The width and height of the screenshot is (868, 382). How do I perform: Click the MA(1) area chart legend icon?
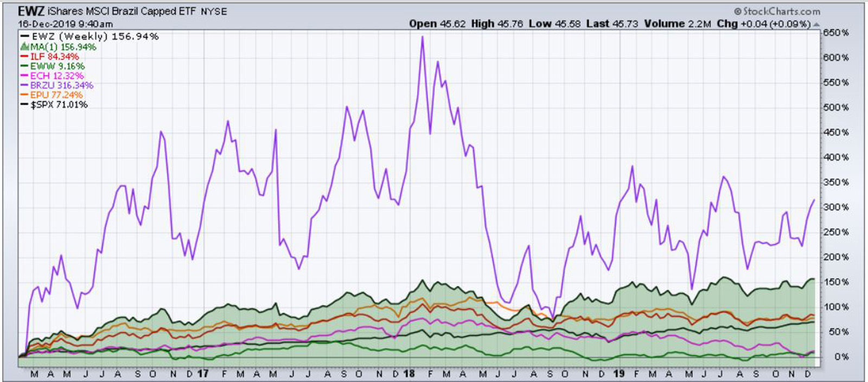(24, 47)
